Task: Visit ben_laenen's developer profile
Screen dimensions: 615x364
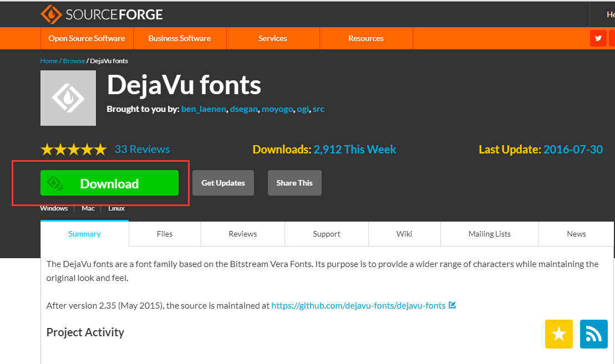Action: (203, 109)
